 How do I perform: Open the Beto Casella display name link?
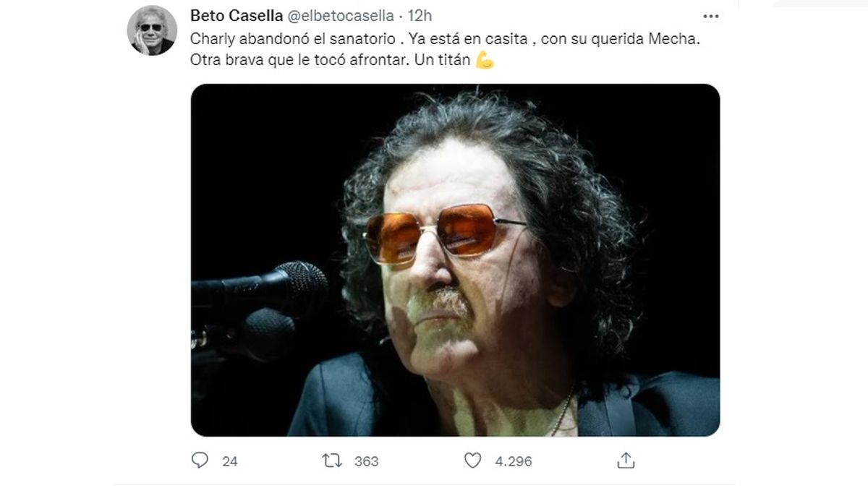point(237,15)
